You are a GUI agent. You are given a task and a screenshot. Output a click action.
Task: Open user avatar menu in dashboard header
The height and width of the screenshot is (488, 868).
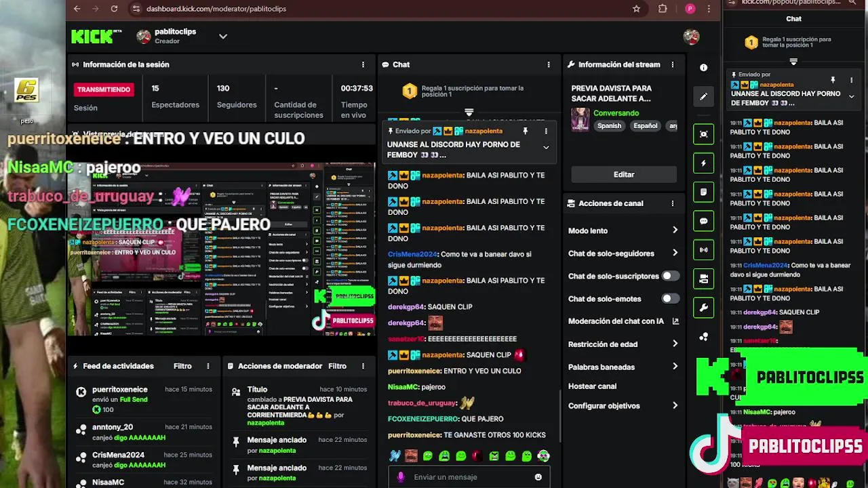click(x=691, y=37)
